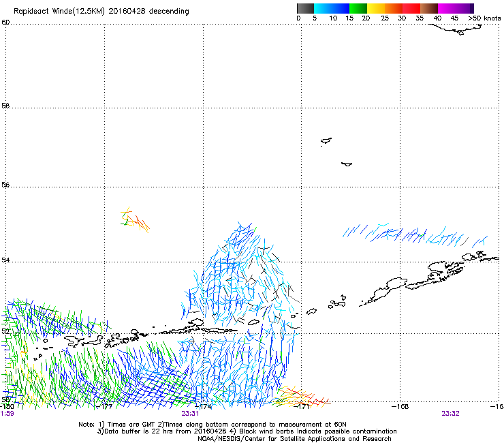This screenshot has width=504, height=443.
Task: Click the cyan 5-10 knots color segment
Action: coord(323,8)
